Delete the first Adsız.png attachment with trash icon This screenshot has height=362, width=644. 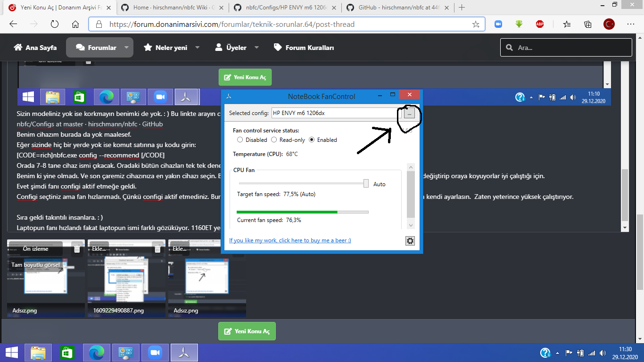click(x=77, y=249)
